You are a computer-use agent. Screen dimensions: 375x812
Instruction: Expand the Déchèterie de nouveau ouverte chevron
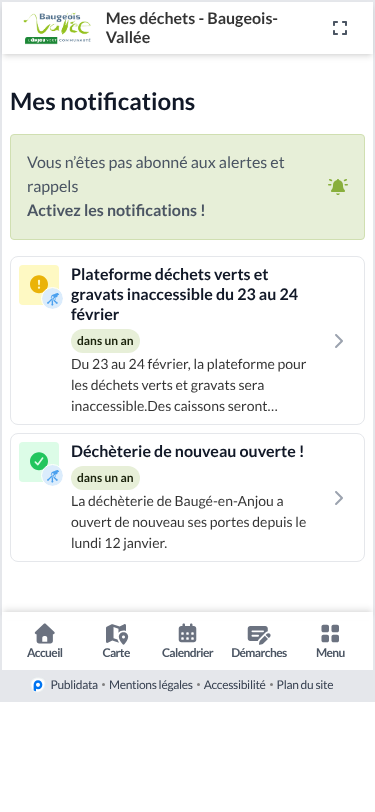point(339,498)
